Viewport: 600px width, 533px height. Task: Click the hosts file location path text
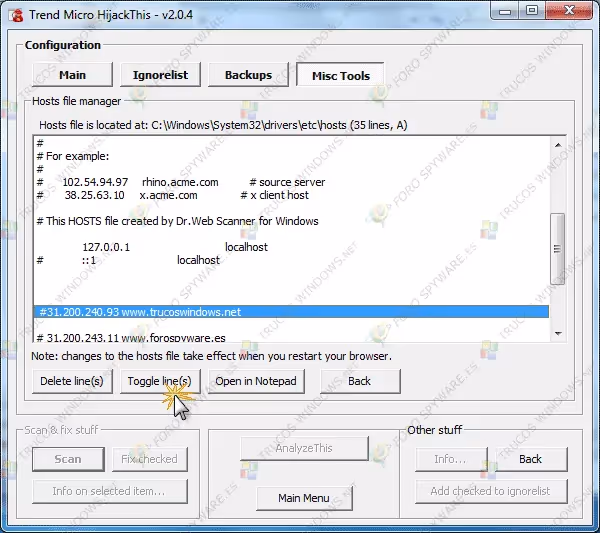tap(223, 125)
